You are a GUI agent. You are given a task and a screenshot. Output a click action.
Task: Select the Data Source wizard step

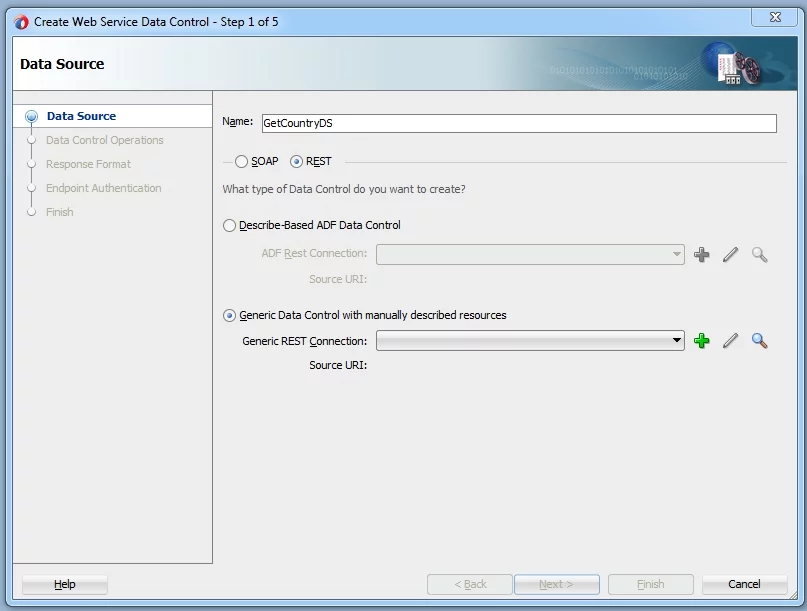click(x=81, y=116)
